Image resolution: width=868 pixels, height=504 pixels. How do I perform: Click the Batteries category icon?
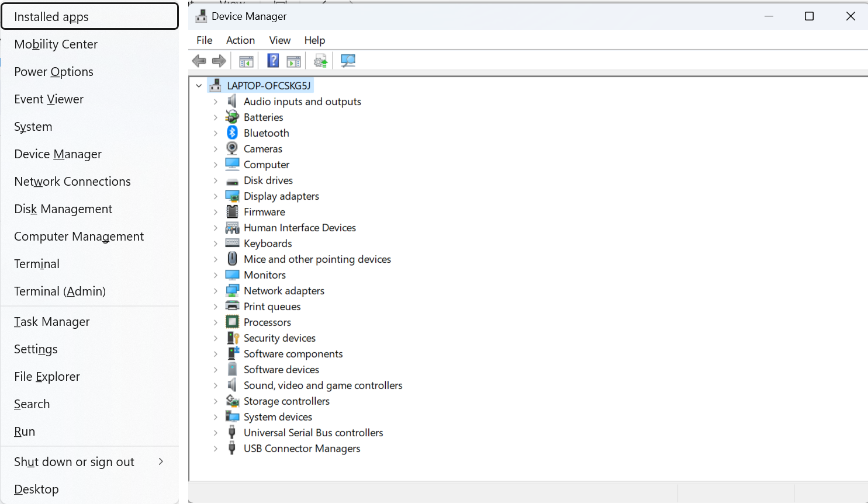tap(232, 117)
